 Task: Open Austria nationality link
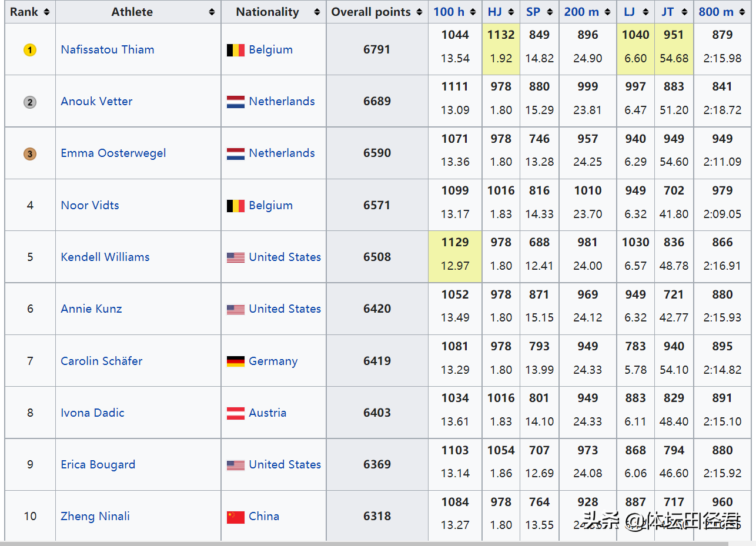point(267,413)
